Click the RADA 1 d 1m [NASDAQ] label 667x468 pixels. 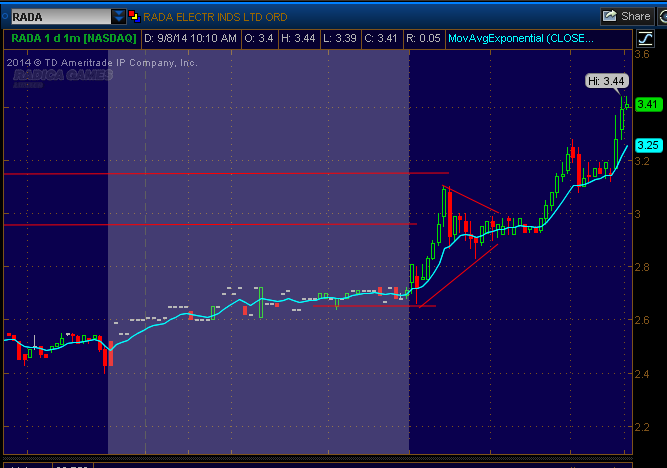(x=74, y=38)
